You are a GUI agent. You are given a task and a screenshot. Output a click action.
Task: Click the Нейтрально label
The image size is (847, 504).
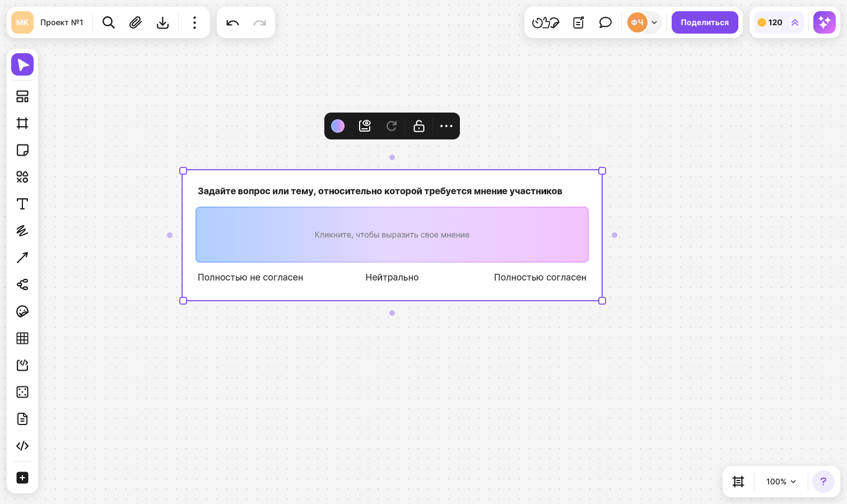click(x=392, y=277)
